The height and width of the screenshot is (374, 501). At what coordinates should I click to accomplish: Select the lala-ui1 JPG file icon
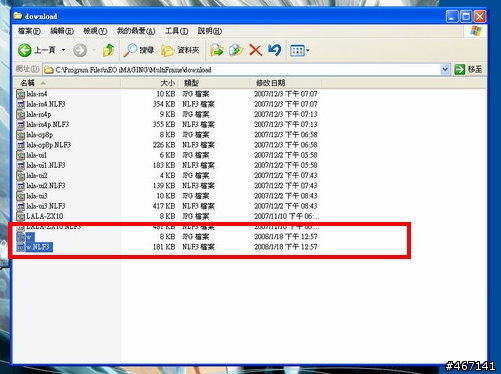pyautogui.click(x=21, y=155)
